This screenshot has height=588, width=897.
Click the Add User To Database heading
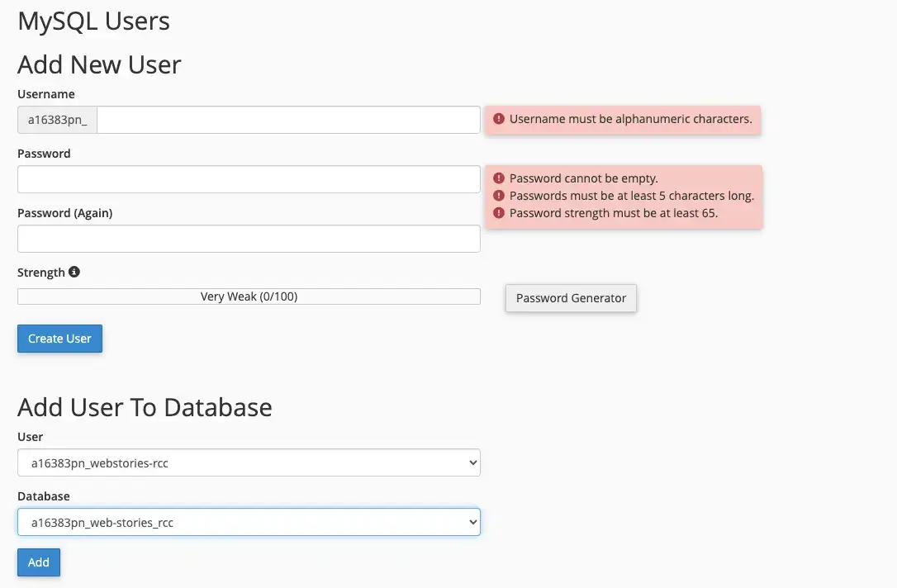pyautogui.click(x=145, y=406)
